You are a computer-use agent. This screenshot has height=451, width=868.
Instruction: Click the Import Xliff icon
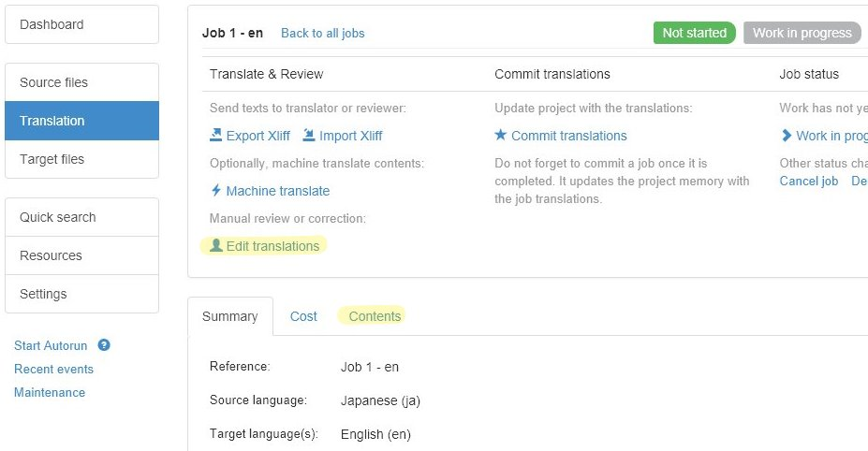309,136
